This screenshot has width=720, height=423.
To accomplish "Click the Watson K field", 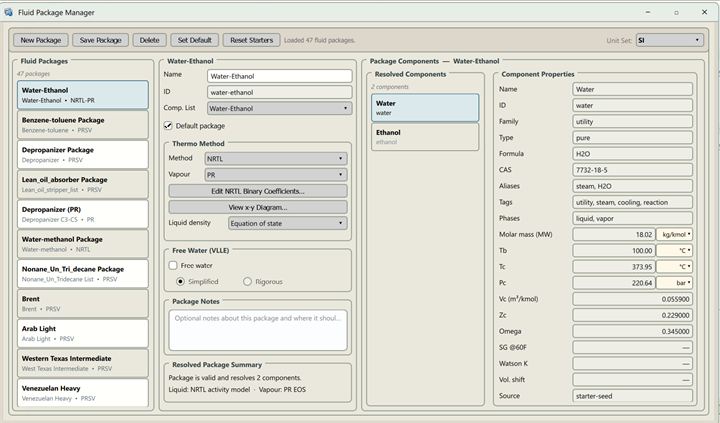I will coord(632,363).
